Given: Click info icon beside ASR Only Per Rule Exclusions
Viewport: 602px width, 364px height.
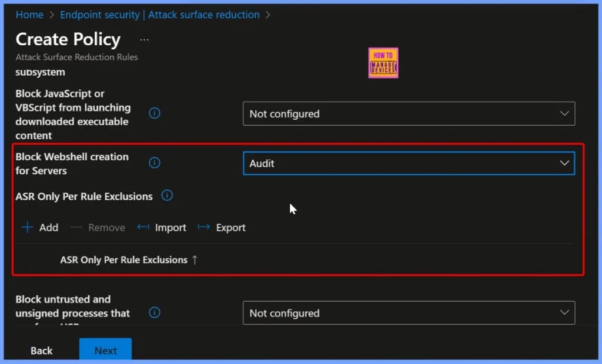Looking at the screenshot, I should [x=167, y=196].
